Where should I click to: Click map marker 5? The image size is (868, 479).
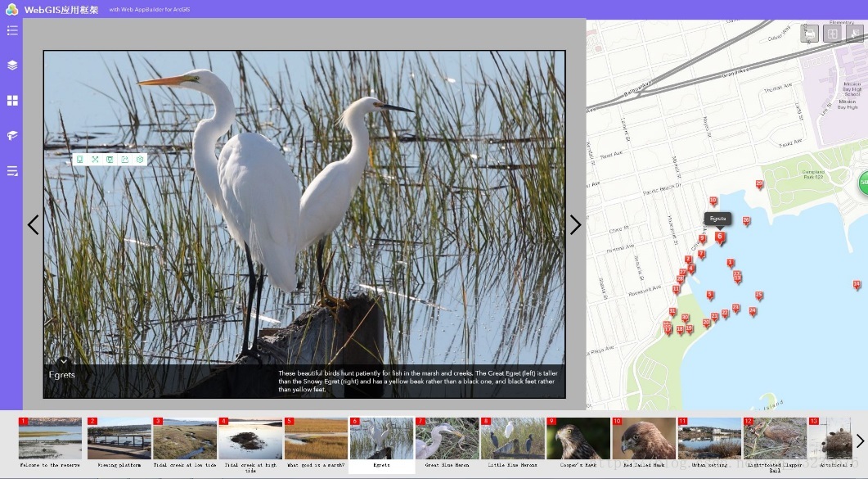point(710,295)
